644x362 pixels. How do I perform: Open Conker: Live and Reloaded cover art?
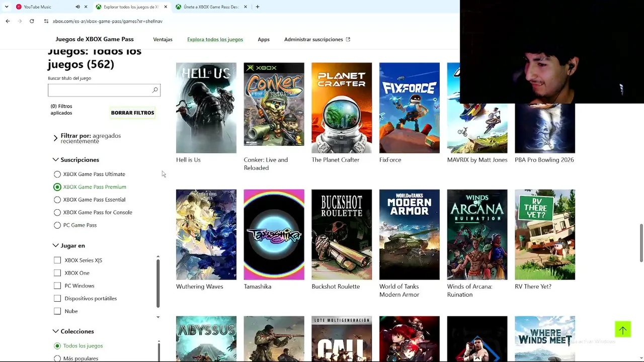(x=274, y=104)
